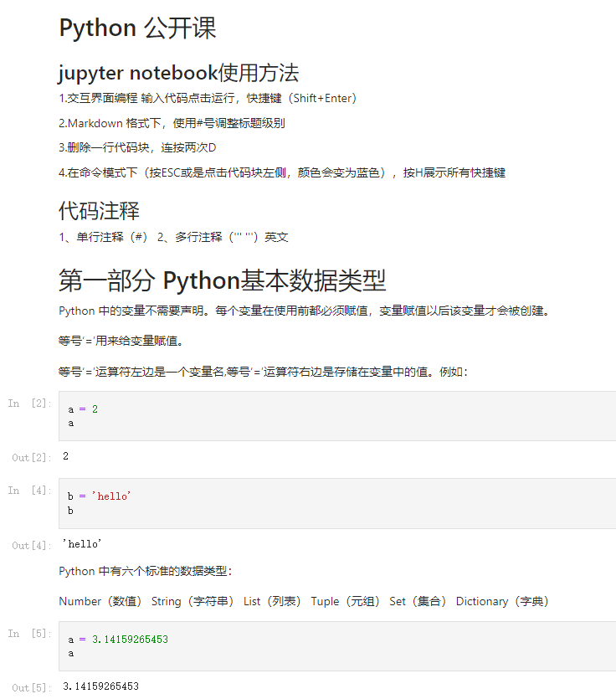Click the code cell containing b = 'hello'

(337, 503)
